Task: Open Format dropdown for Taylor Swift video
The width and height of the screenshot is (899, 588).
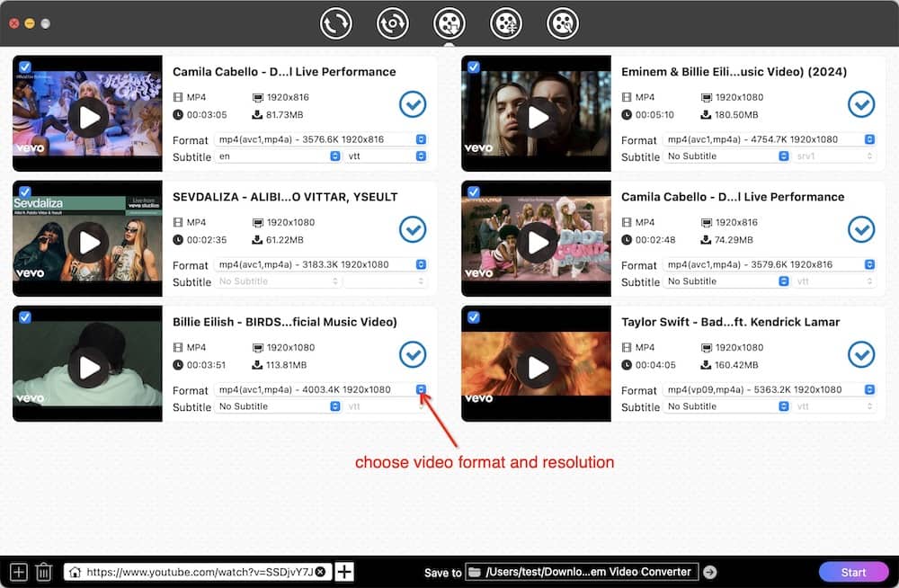Action: click(869, 389)
